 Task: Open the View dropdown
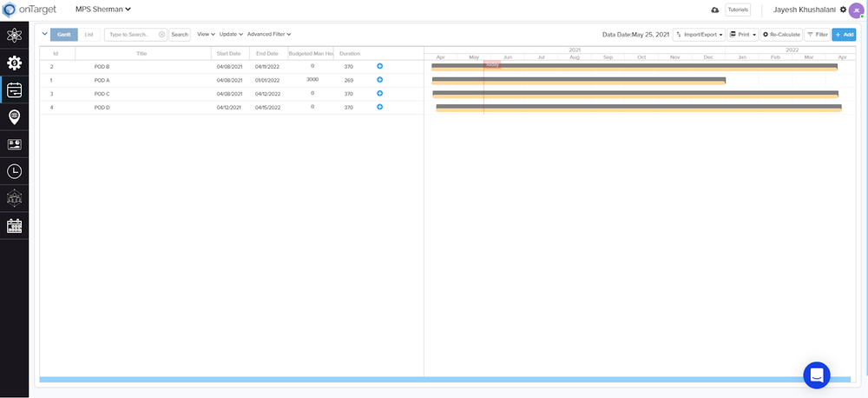[x=206, y=35]
